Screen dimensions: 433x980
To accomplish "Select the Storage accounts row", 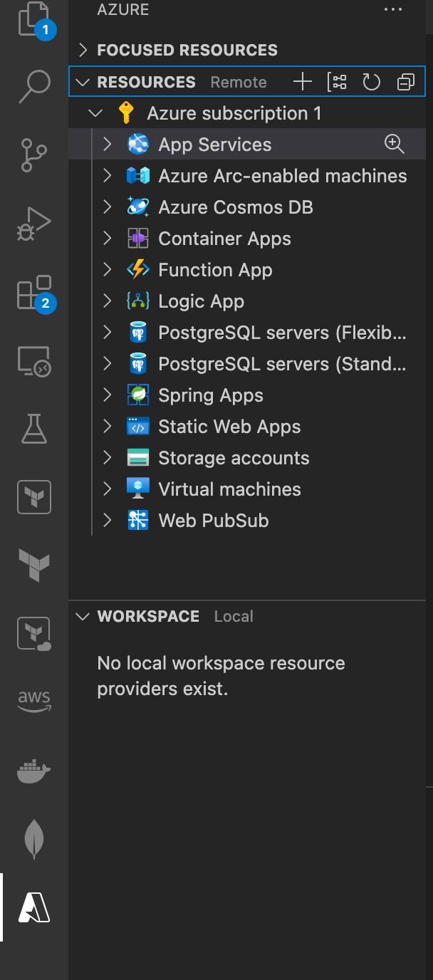I will pyautogui.click(x=247, y=458).
